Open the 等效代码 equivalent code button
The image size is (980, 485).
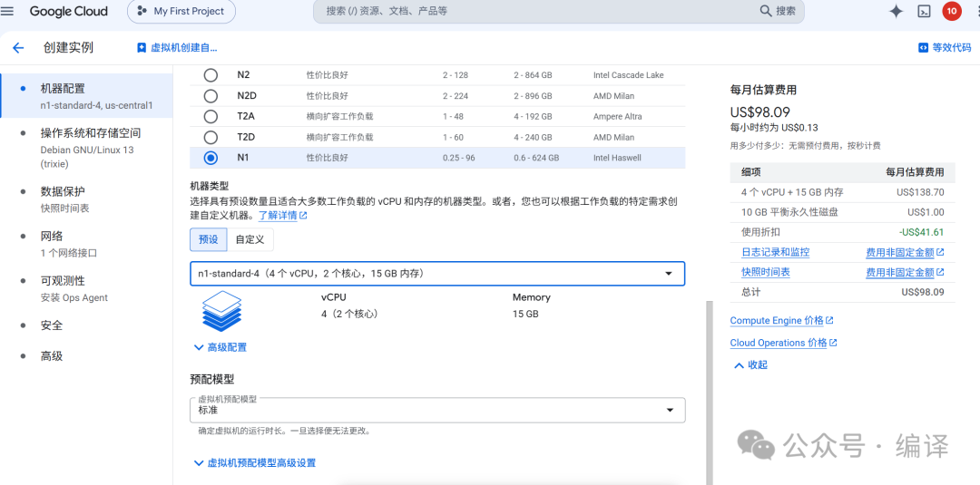tap(945, 47)
